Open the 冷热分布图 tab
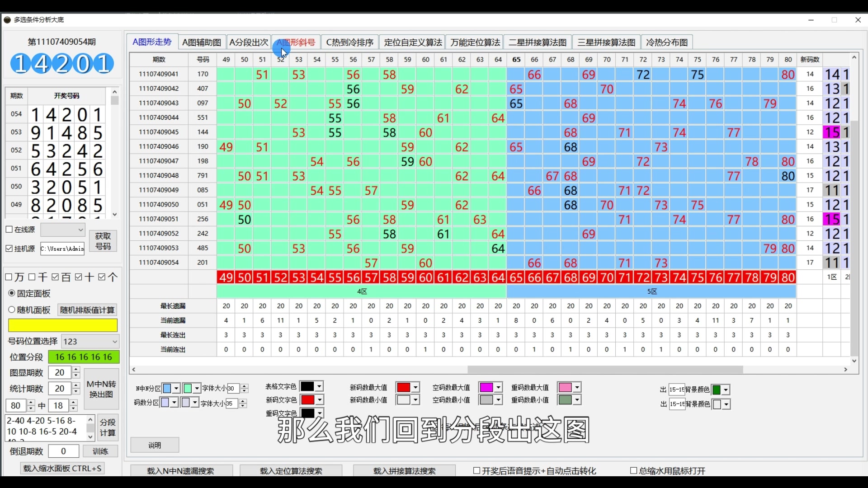The width and height of the screenshot is (868, 488). [667, 42]
